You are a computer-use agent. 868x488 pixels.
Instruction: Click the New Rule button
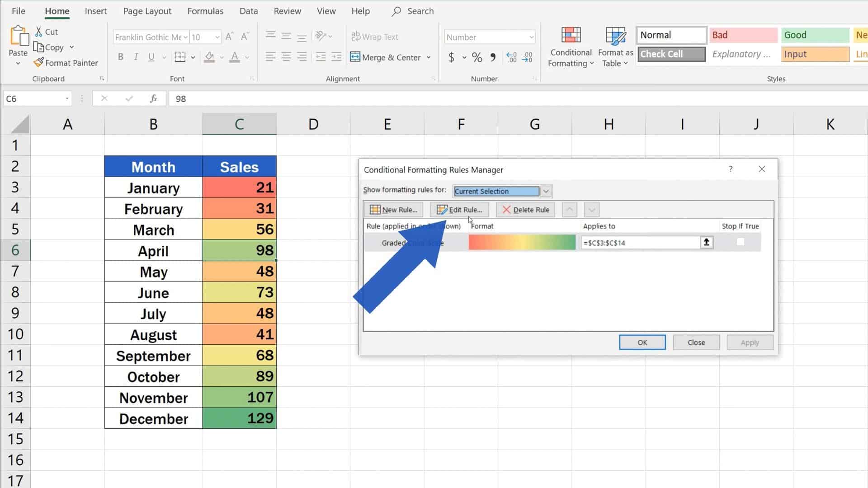(x=393, y=209)
